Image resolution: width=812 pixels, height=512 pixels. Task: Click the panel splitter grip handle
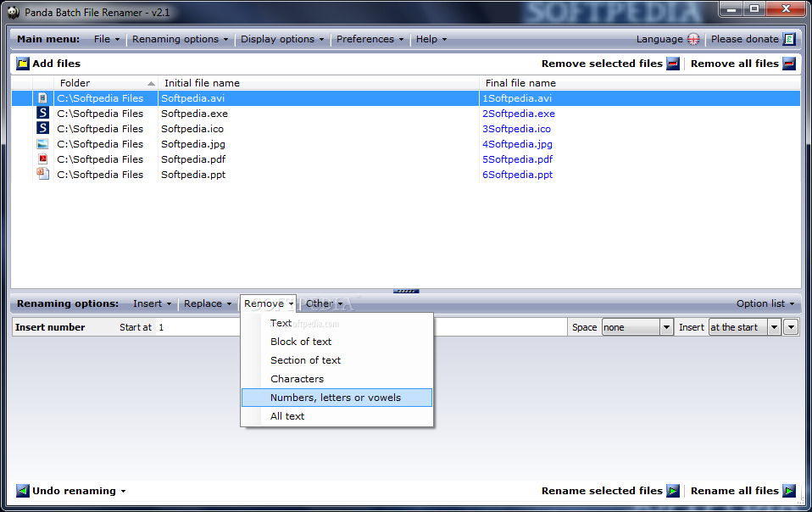coord(406,292)
